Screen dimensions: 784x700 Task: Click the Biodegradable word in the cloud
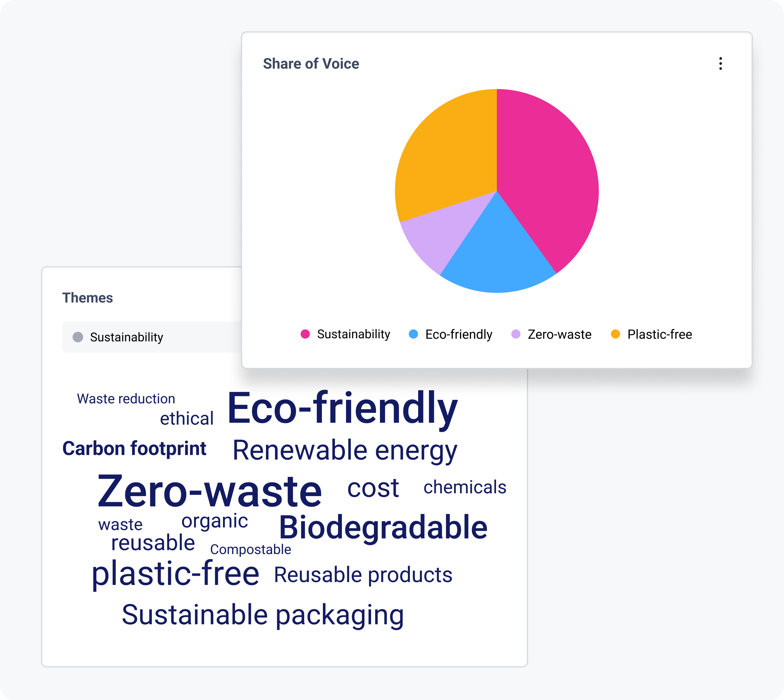click(383, 527)
